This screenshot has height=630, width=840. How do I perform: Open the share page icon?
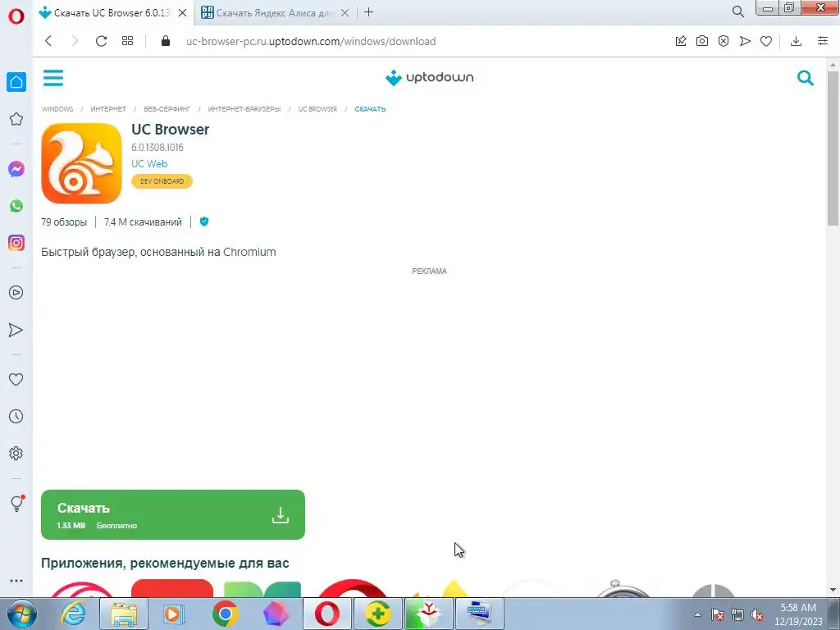[680, 41]
